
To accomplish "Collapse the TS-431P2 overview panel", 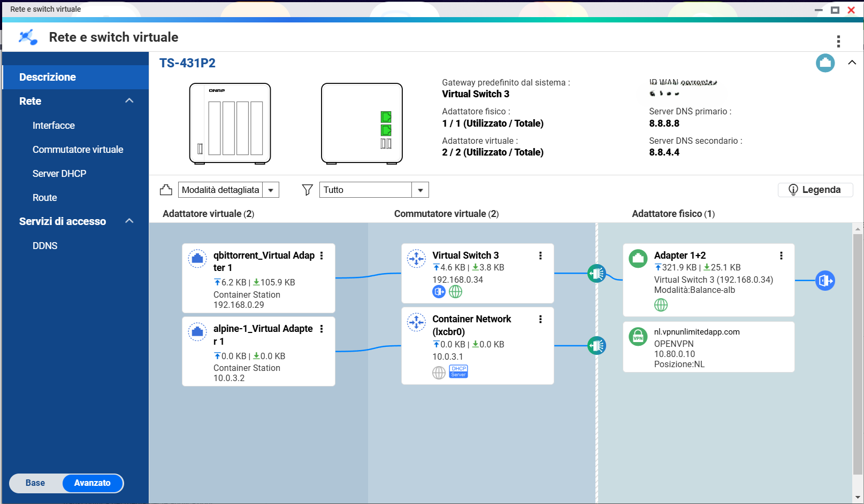I will tap(852, 63).
